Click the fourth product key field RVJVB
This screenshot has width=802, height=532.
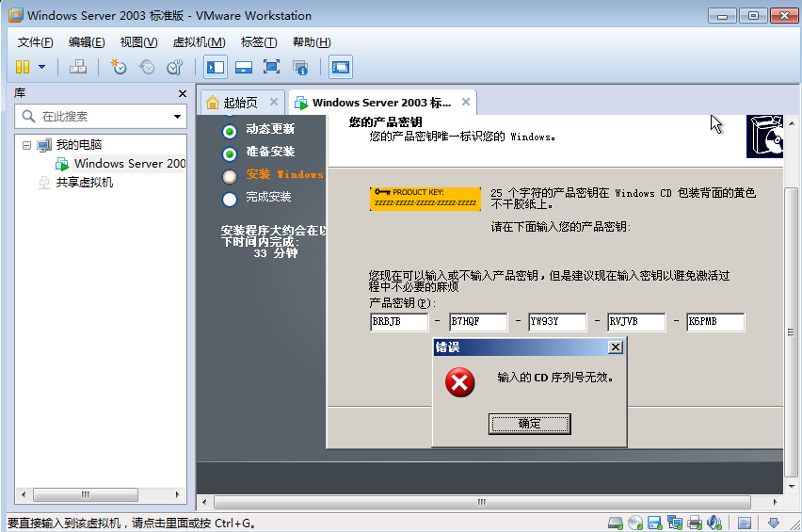(x=636, y=322)
